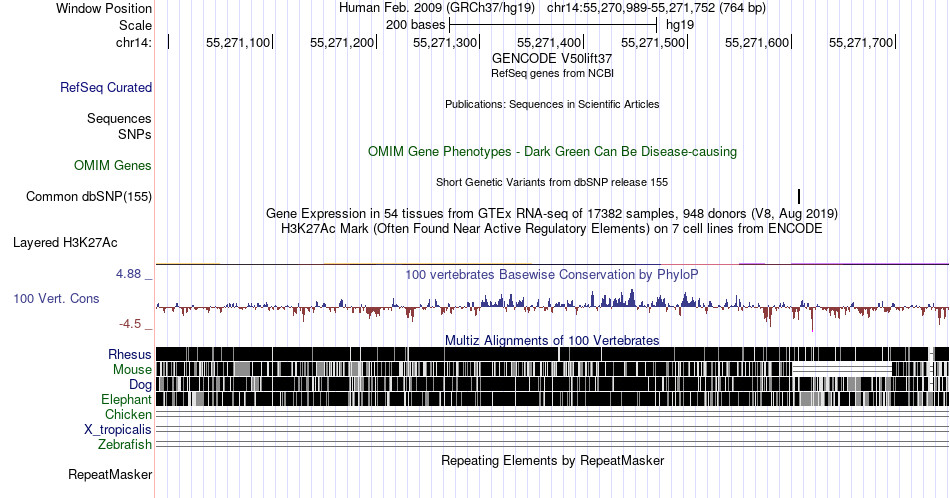The height and width of the screenshot is (498, 950).
Task: Select the Dog alignment label
Action: (x=140, y=385)
